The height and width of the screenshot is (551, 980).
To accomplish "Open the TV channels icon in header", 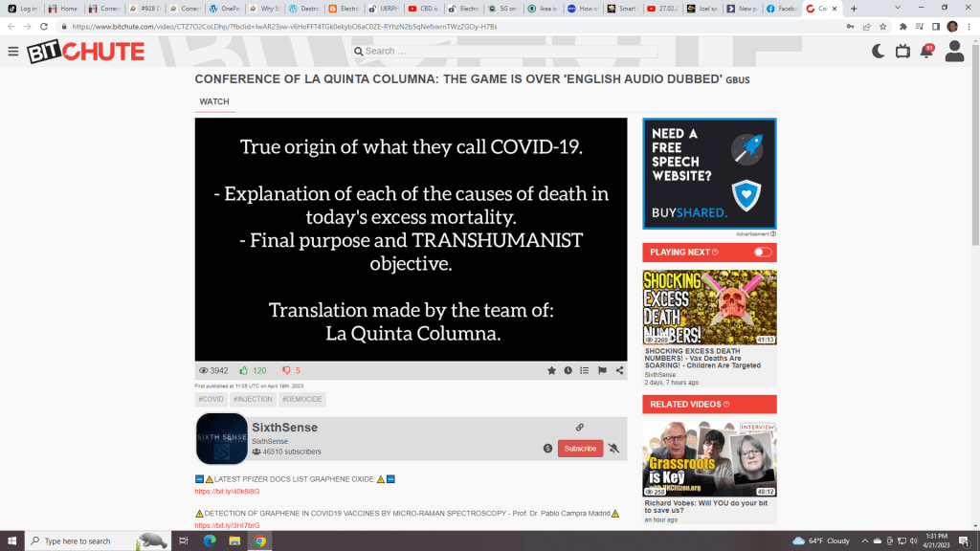I will point(902,52).
